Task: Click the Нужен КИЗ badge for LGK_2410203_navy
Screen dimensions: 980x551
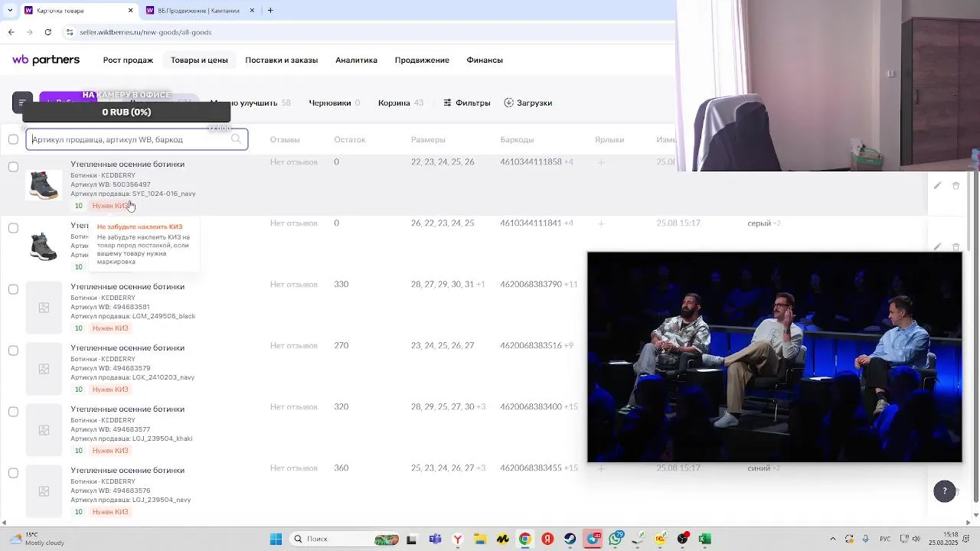Action: (x=110, y=390)
